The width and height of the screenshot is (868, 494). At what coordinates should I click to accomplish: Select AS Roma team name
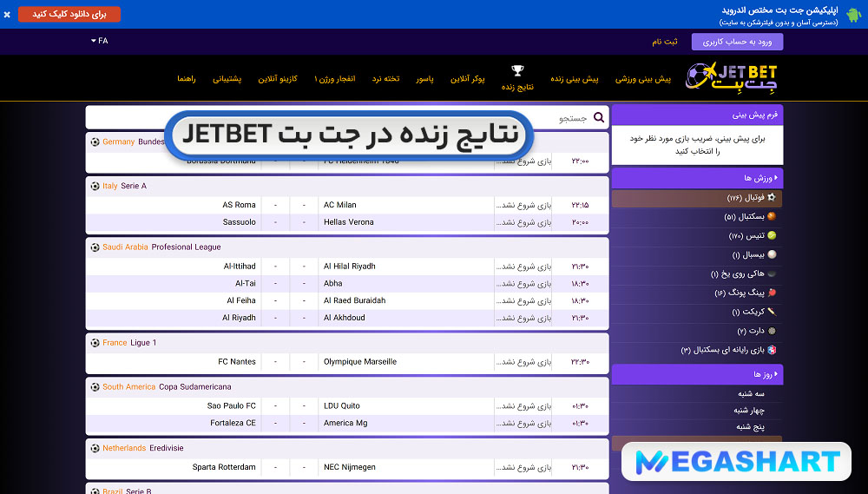point(239,205)
